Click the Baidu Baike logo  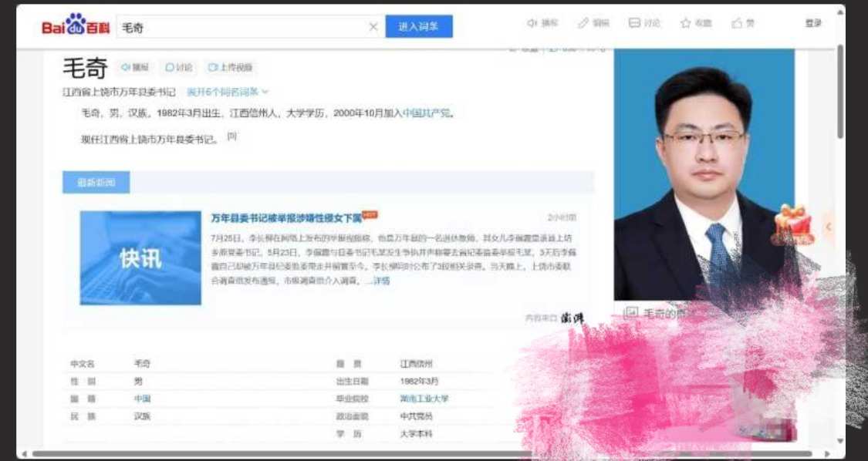click(76, 27)
